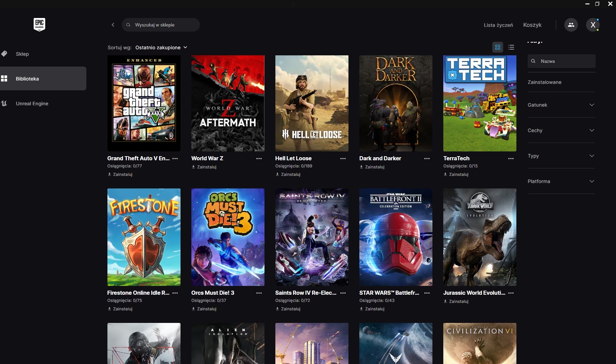Open options menu for Jurassic World Evolution
Image resolution: width=616 pixels, height=364 pixels.
pyautogui.click(x=511, y=293)
